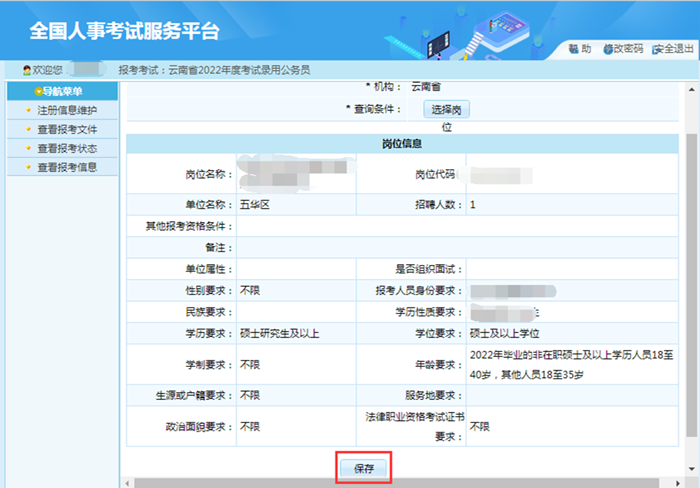The image size is (700, 488).
Task: Select 查看报考状态 menu item
Action: coord(66,148)
